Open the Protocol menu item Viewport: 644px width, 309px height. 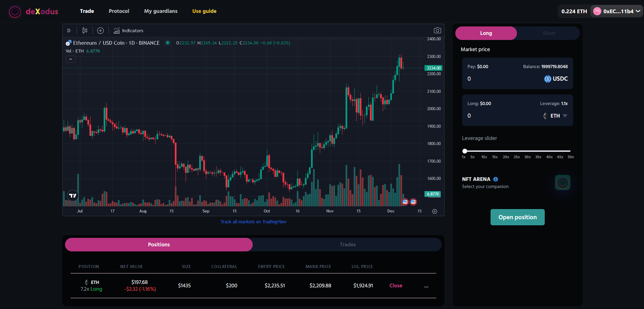pyautogui.click(x=119, y=11)
